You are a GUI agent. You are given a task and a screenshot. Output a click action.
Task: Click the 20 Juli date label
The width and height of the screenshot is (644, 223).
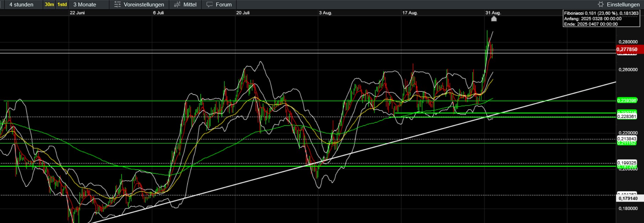pyautogui.click(x=243, y=13)
